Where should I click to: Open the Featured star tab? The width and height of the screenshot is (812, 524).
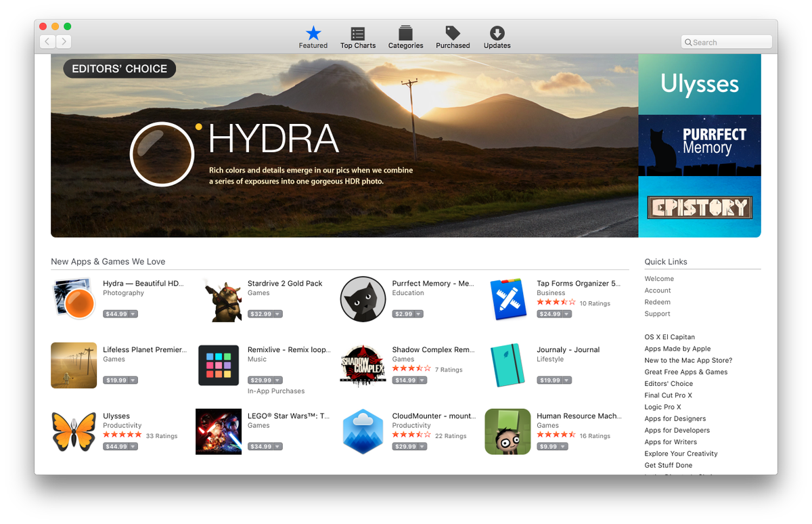[313, 37]
